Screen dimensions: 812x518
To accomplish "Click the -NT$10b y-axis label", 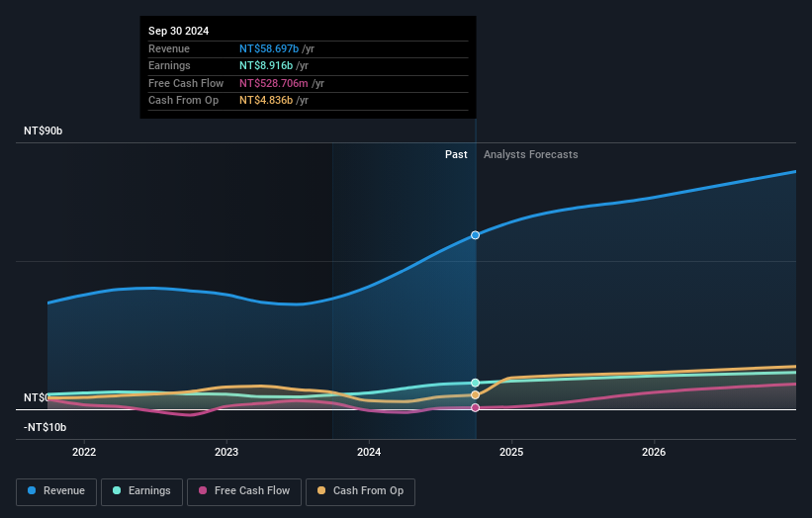I will pyautogui.click(x=45, y=427).
